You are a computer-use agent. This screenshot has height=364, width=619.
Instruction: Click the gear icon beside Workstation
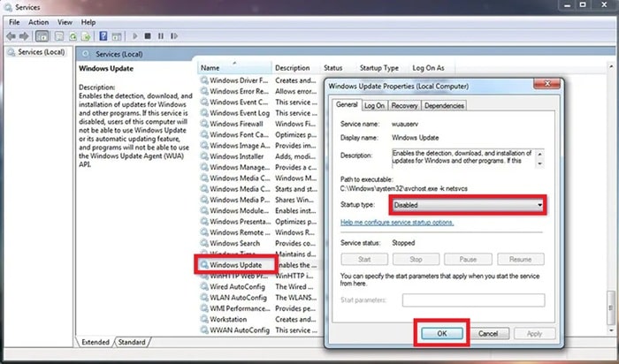(x=204, y=320)
